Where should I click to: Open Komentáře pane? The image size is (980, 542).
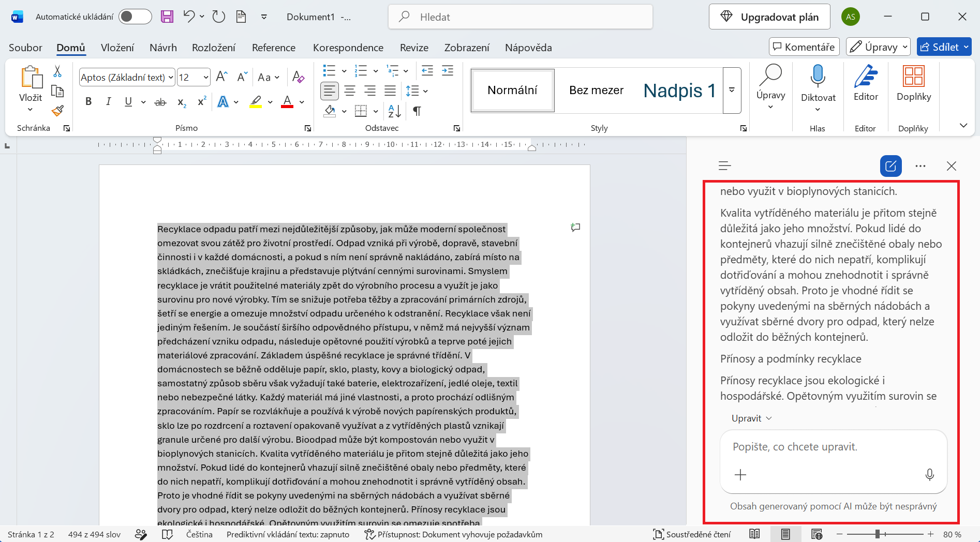click(803, 47)
